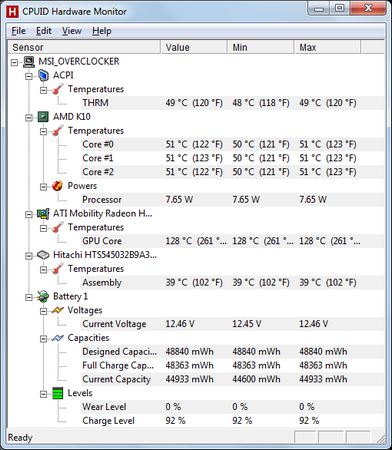
Task: Select the Full Charge Capacity row
Action: [x=232, y=366]
